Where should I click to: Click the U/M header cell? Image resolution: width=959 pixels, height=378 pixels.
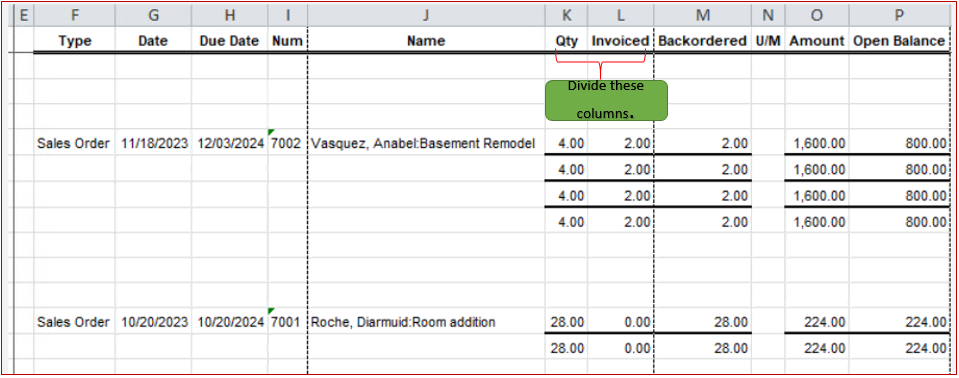tap(768, 41)
